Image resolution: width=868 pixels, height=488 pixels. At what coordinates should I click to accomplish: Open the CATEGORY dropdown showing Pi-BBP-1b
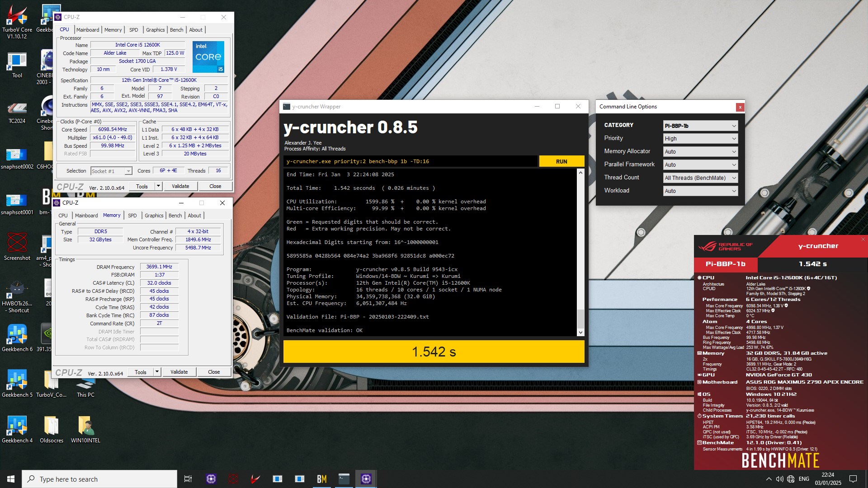pos(700,126)
